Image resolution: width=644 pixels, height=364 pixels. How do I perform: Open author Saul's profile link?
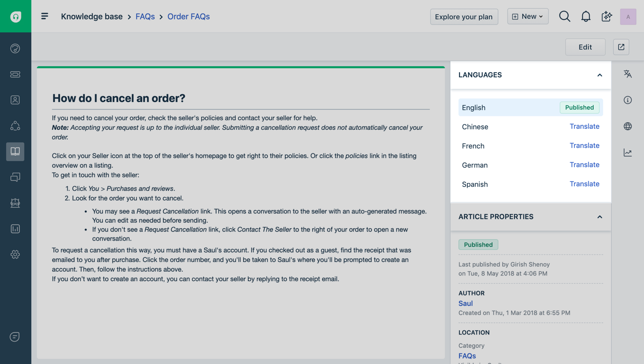click(465, 303)
